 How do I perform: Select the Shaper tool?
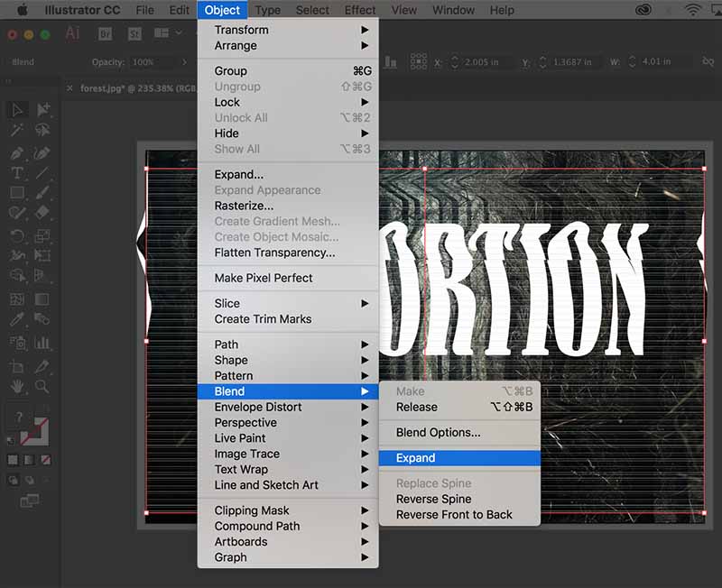[17, 213]
